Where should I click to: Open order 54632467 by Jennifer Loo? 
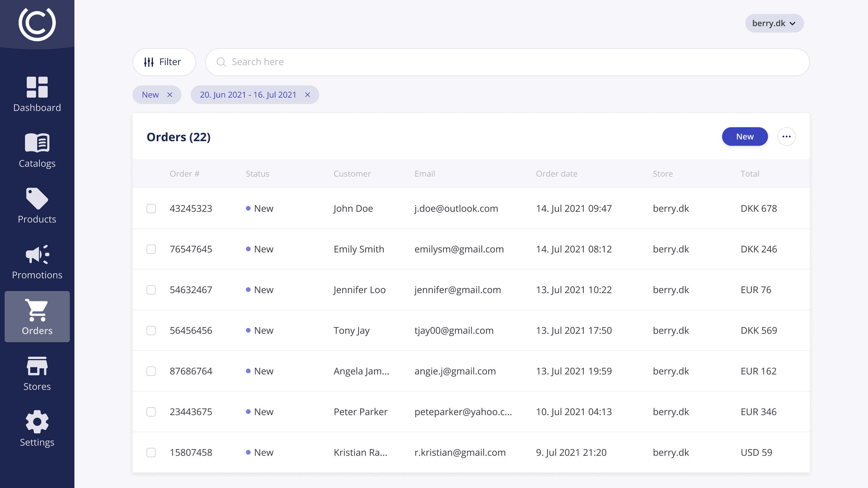pos(191,290)
